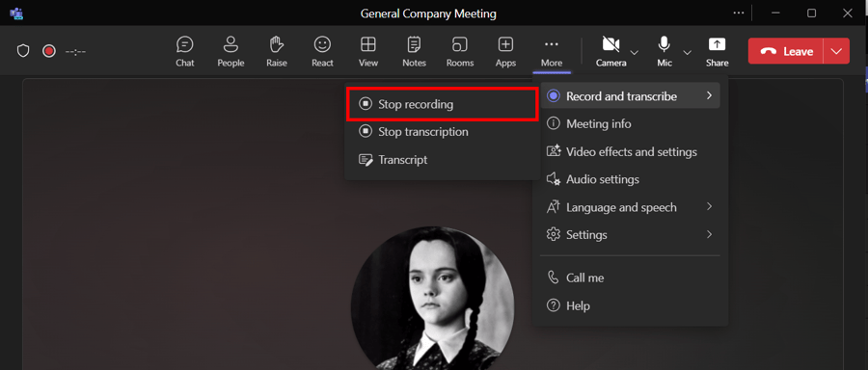
Task: Change the meeting View layout
Action: click(368, 51)
